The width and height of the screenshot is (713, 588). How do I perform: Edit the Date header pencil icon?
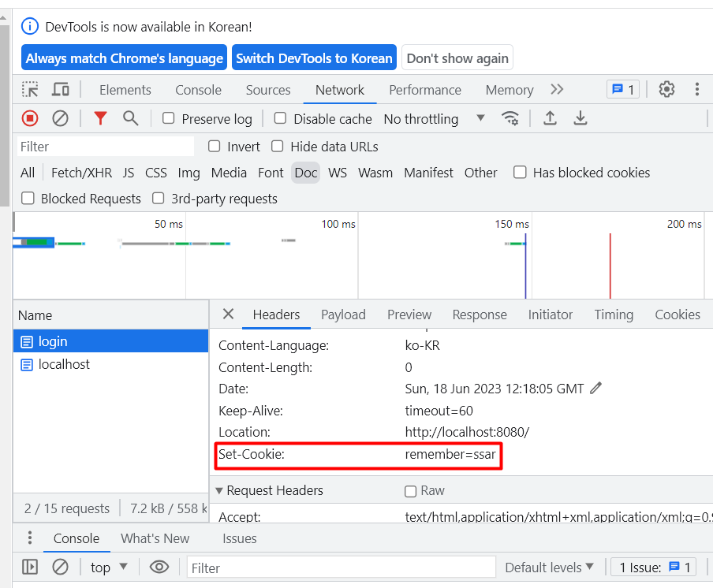[595, 388]
